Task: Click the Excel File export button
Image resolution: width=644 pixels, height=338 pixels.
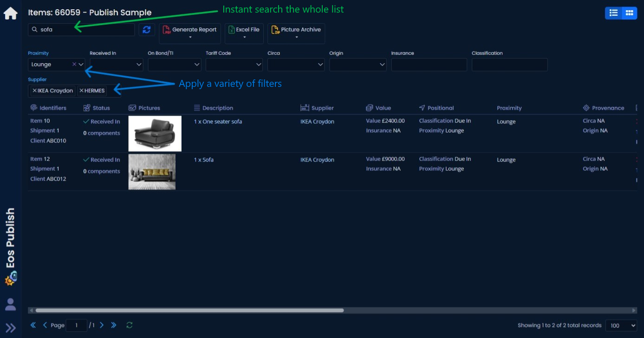Action: pyautogui.click(x=244, y=33)
